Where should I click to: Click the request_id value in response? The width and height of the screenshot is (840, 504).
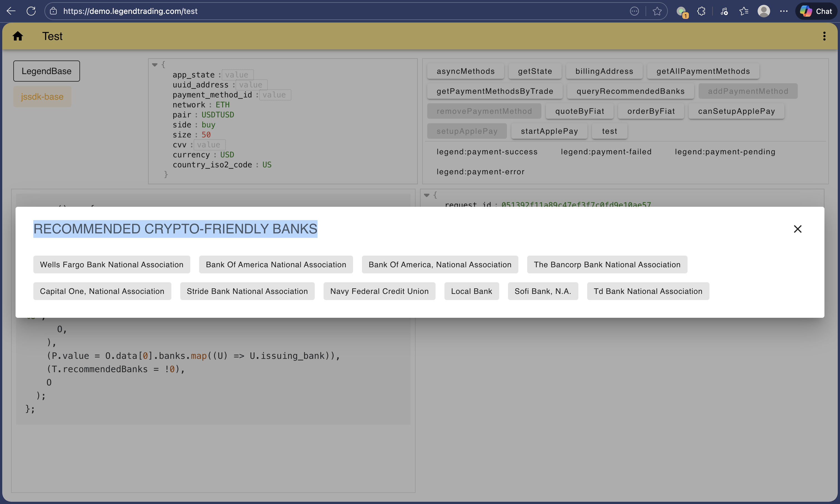[576, 204]
